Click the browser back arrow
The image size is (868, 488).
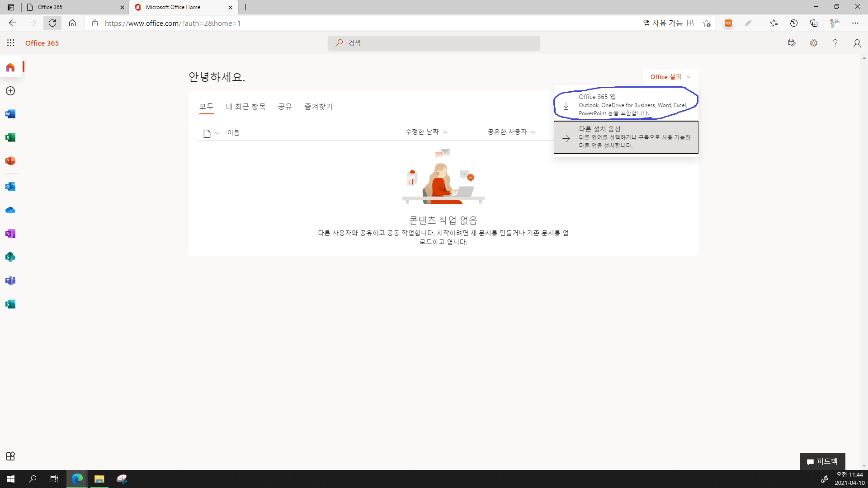click(13, 23)
